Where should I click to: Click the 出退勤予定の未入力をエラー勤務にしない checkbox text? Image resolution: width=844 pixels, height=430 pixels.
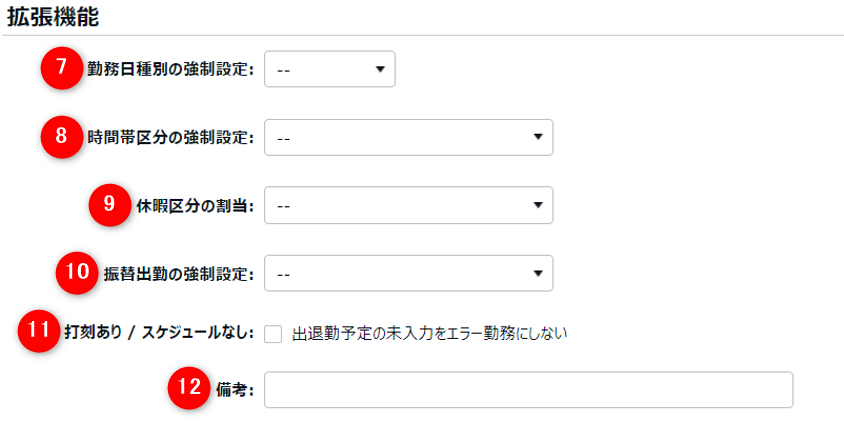pos(430,333)
